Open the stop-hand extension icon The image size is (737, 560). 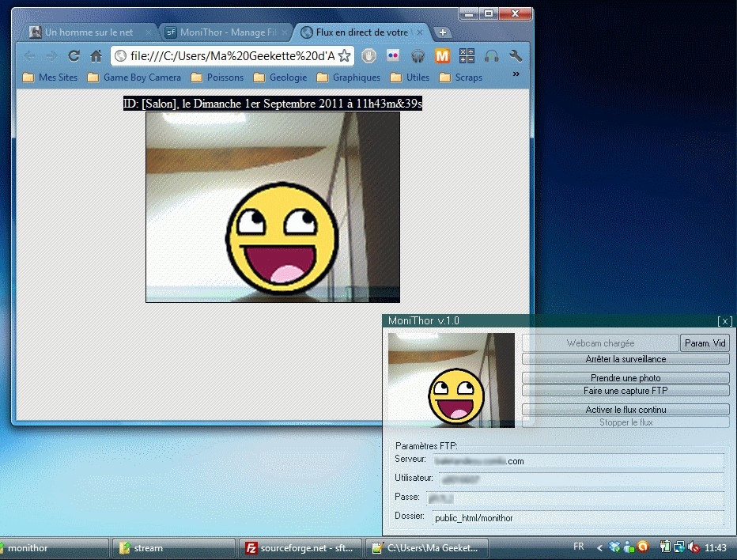point(369,56)
